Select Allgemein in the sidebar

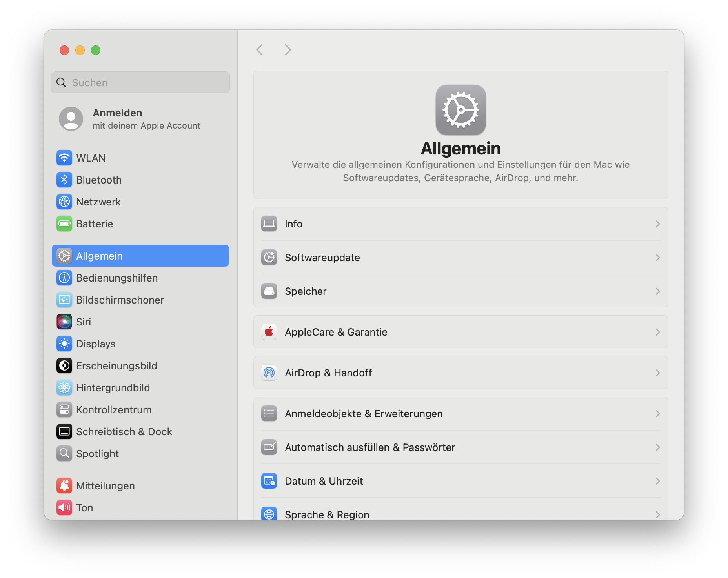tap(140, 256)
